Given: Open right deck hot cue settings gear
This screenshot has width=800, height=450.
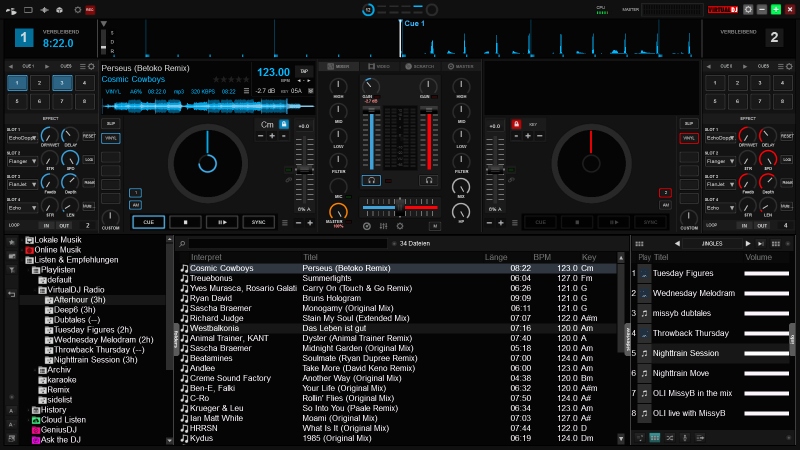Looking at the screenshot, I should click(x=789, y=66).
